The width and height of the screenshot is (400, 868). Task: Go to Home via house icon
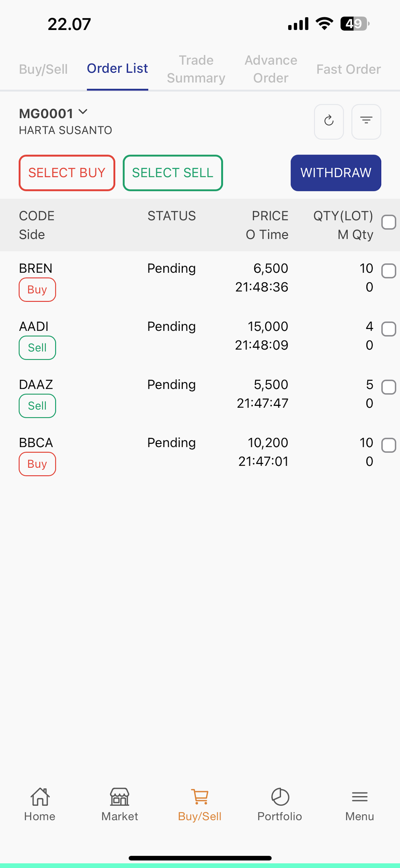point(40,797)
